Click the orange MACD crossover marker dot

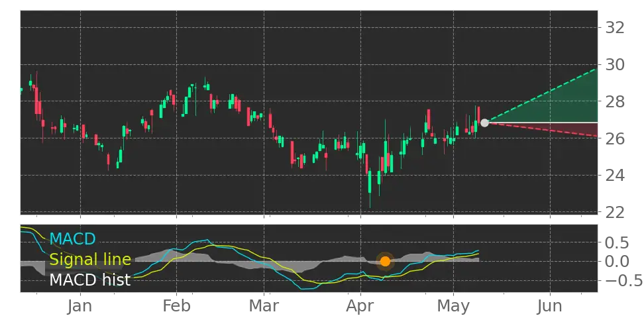tap(385, 261)
